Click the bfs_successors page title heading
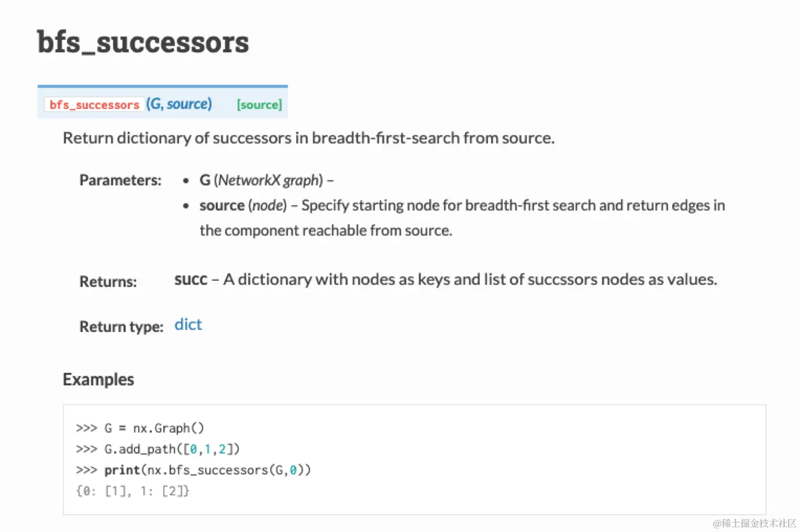 [x=143, y=42]
